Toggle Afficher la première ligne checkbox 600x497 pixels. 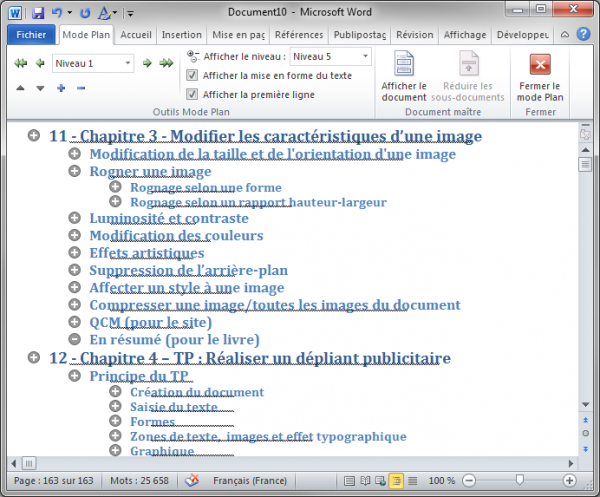coord(193,93)
